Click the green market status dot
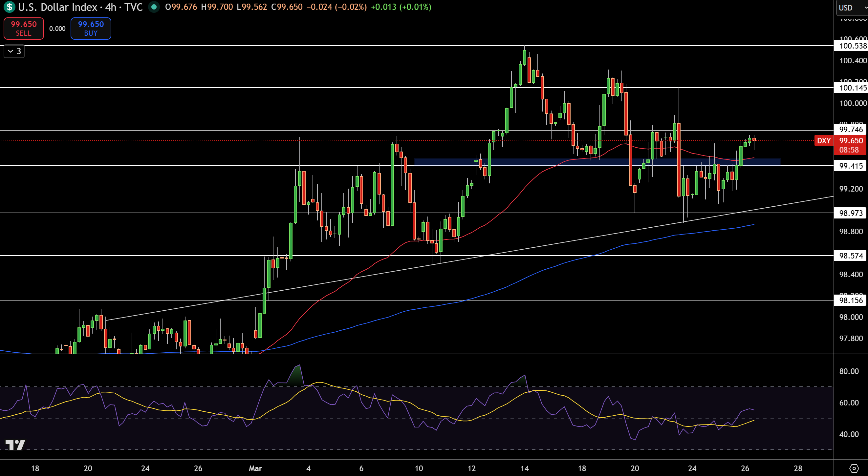 click(154, 7)
